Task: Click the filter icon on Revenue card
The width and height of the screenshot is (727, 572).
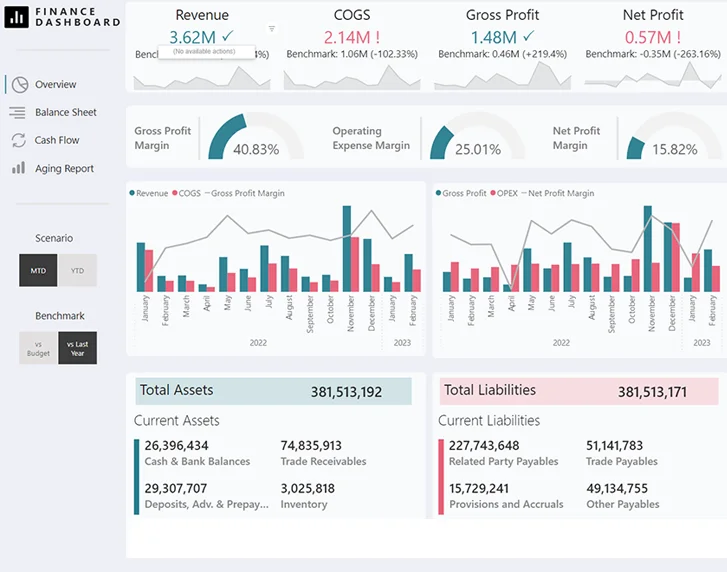Action: 272,29
